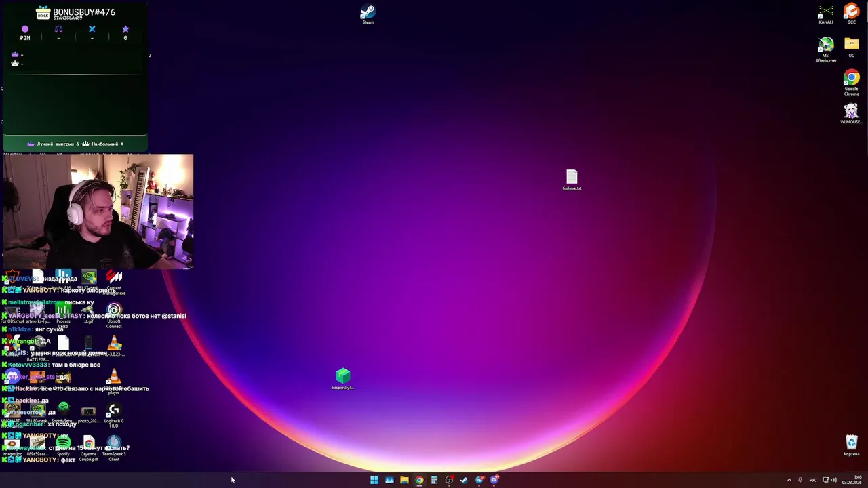Open the Recycle Bin (Корзина)
The image size is (868, 488).
pos(851,446)
